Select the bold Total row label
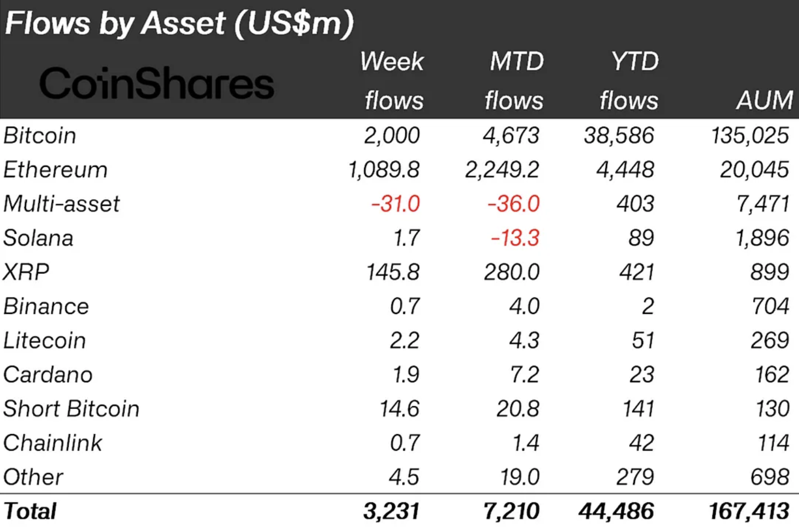Screen dimensions: 799x532 (30, 511)
